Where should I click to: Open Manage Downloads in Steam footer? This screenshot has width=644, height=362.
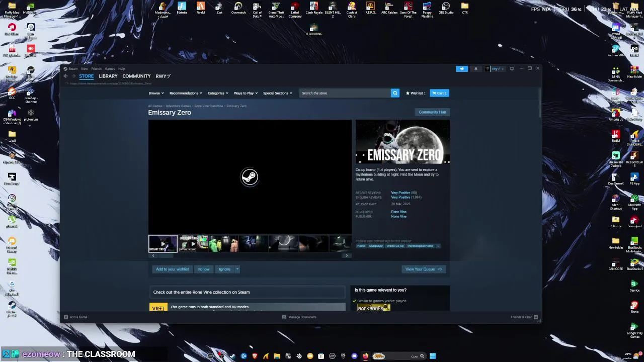[299, 317]
